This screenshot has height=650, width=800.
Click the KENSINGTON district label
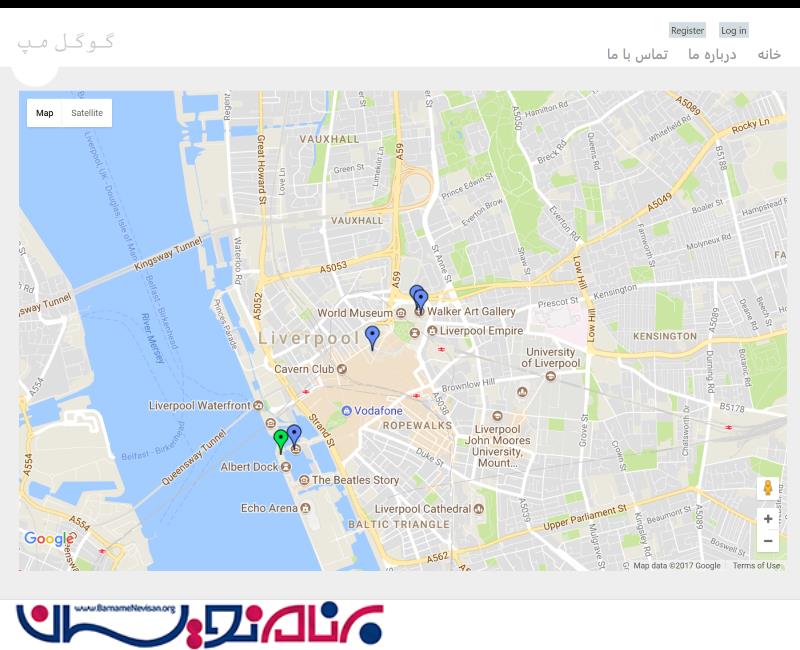pos(665,336)
